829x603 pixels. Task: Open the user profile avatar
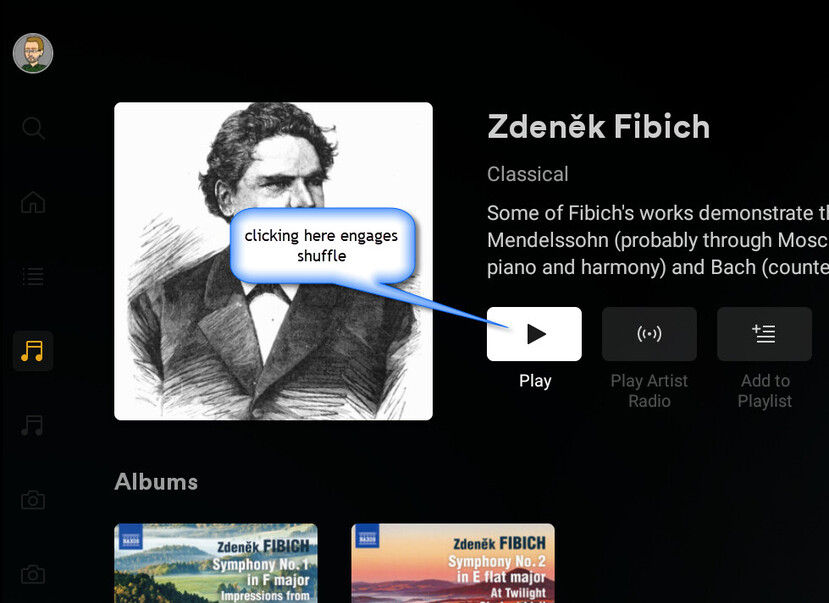coord(33,53)
